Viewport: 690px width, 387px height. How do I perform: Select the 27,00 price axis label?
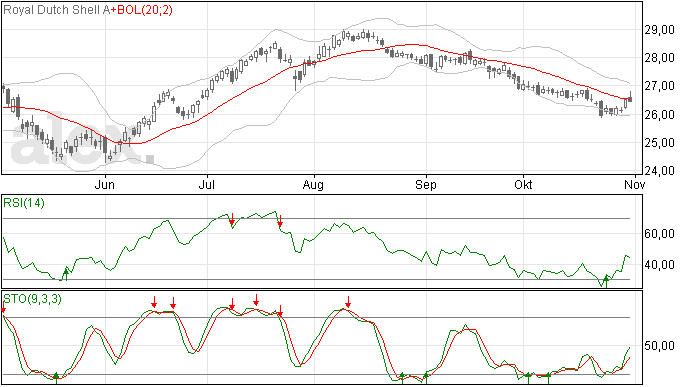659,86
